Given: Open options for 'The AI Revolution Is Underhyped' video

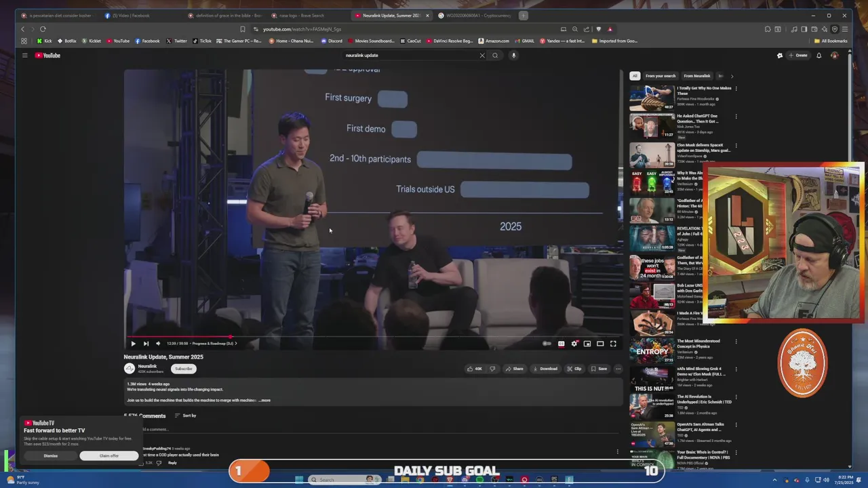Looking at the screenshot, I should [x=736, y=397].
